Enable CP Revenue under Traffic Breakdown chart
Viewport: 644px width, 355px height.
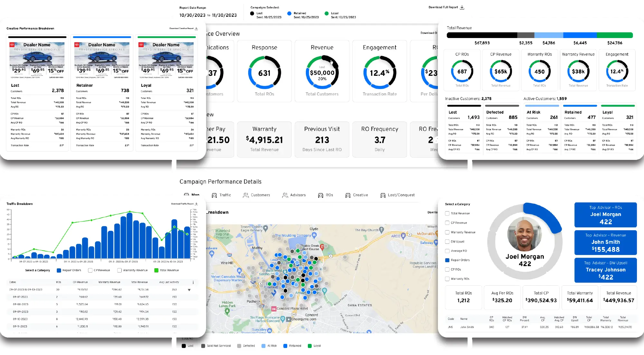coord(90,271)
